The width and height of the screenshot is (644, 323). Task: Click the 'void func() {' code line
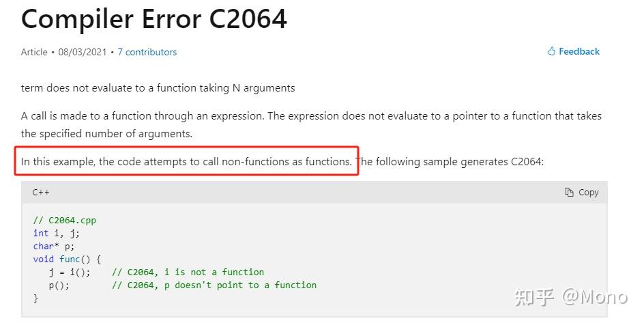coord(67,259)
